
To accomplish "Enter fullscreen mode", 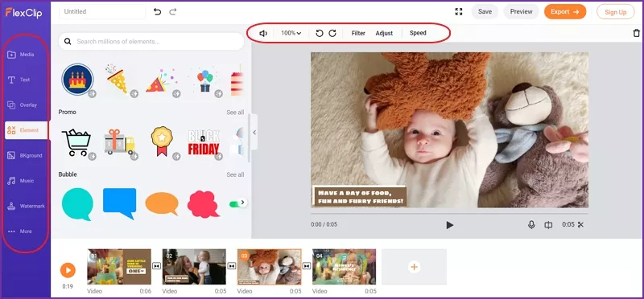I will 459,12.
